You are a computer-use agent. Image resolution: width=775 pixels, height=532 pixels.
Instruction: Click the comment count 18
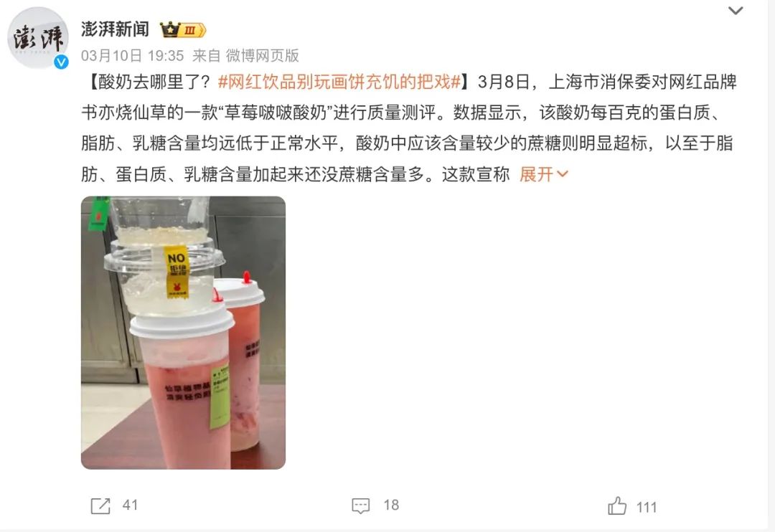[x=391, y=505]
